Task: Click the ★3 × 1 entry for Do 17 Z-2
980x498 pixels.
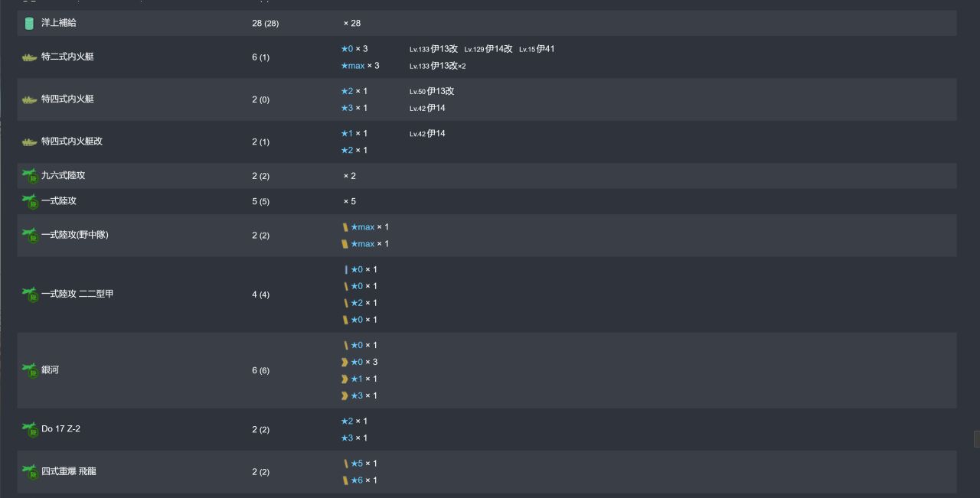Action: click(x=354, y=438)
